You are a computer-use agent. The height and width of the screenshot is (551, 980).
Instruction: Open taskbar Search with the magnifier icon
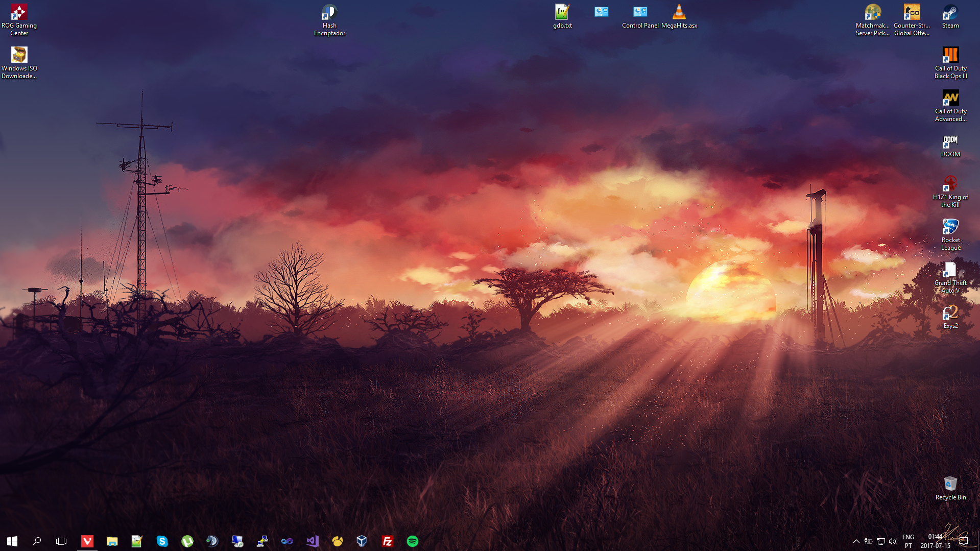pos(37,541)
